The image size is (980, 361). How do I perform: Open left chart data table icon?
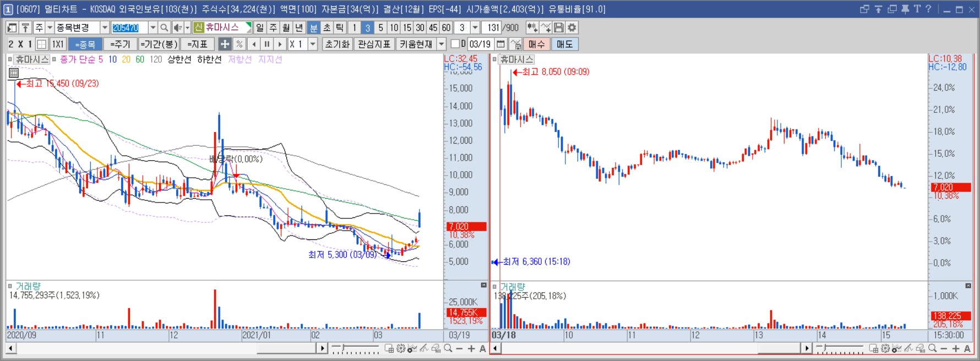click(x=14, y=73)
